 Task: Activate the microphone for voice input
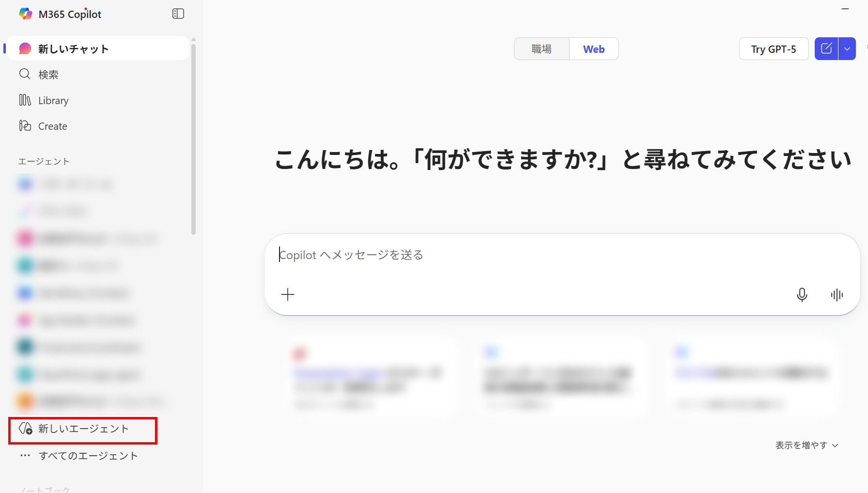(802, 294)
